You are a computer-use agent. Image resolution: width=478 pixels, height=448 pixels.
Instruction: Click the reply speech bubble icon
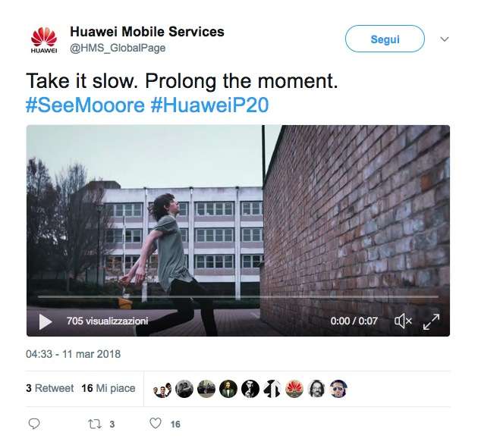(34, 424)
